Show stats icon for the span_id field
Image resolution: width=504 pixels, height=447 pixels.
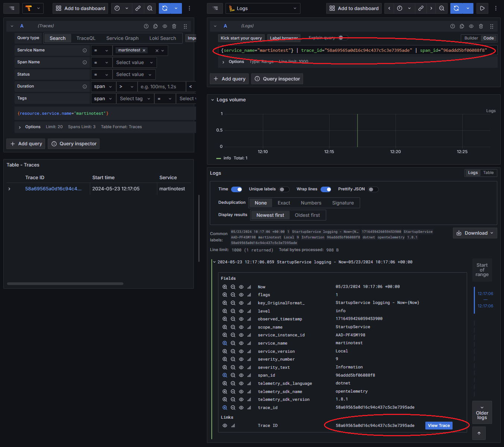click(x=249, y=375)
